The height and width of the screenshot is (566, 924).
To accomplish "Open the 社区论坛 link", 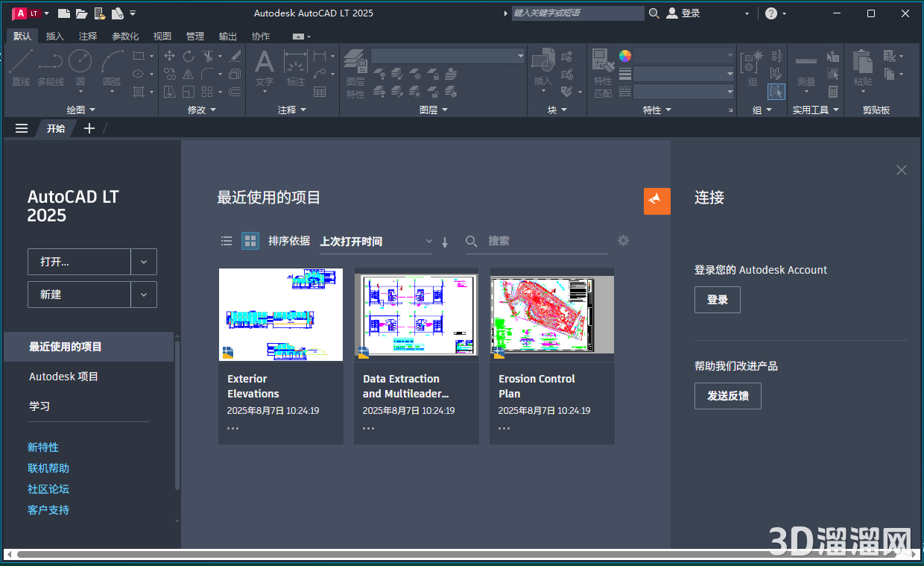I will point(48,488).
